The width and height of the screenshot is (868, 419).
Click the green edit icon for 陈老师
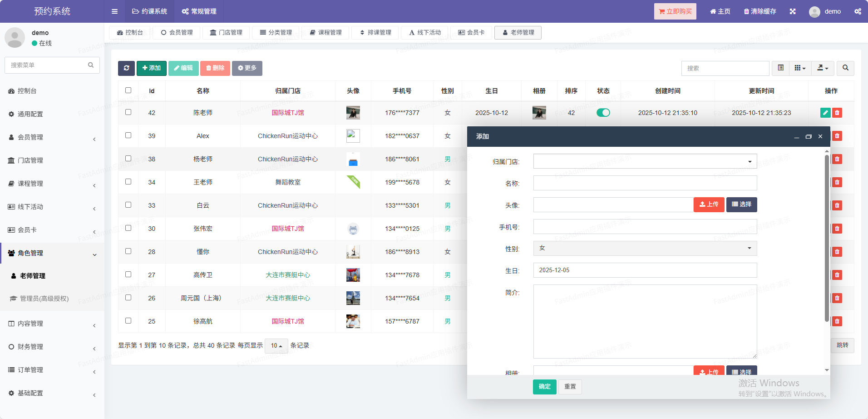pyautogui.click(x=825, y=113)
